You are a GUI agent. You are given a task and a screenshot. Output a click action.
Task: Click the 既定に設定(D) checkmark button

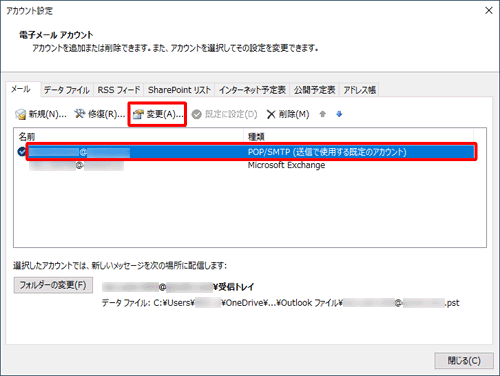tap(224, 114)
